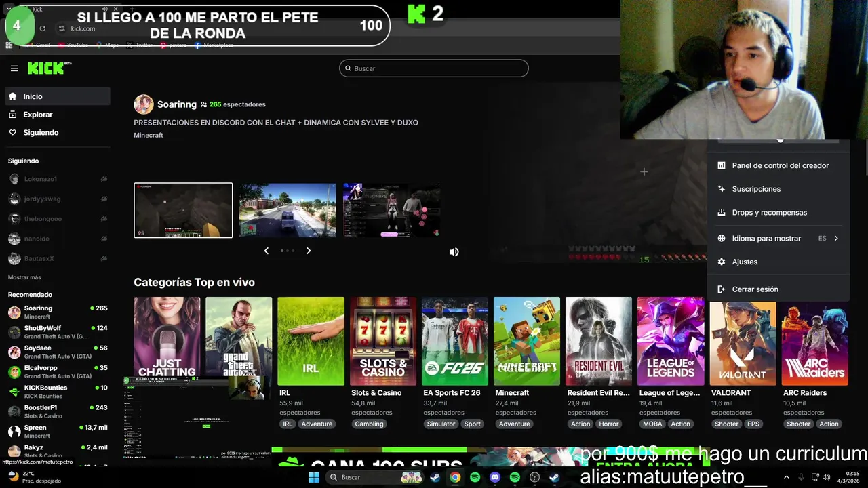Click the Soarinng channel name link
Screen dimensions: 868x488
point(177,104)
